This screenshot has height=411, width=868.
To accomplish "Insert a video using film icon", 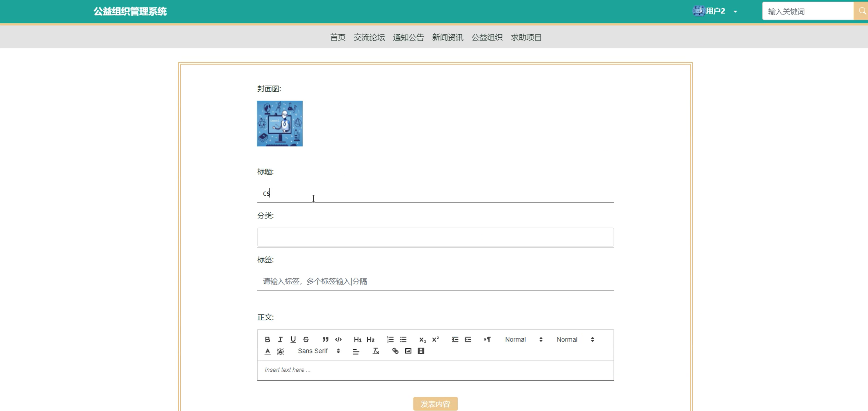I will pos(421,351).
